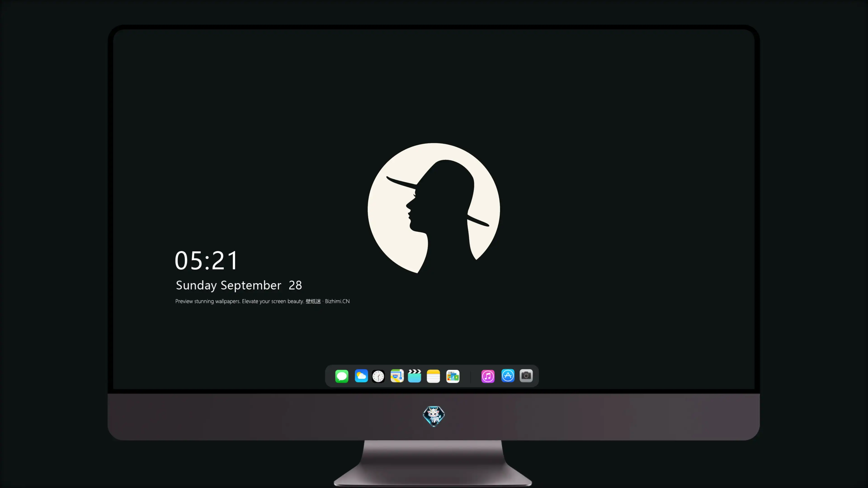Image resolution: width=868 pixels, height=488 pixels.
Task: Click the 05:21 clock display
Action: (x=206, y=260)
